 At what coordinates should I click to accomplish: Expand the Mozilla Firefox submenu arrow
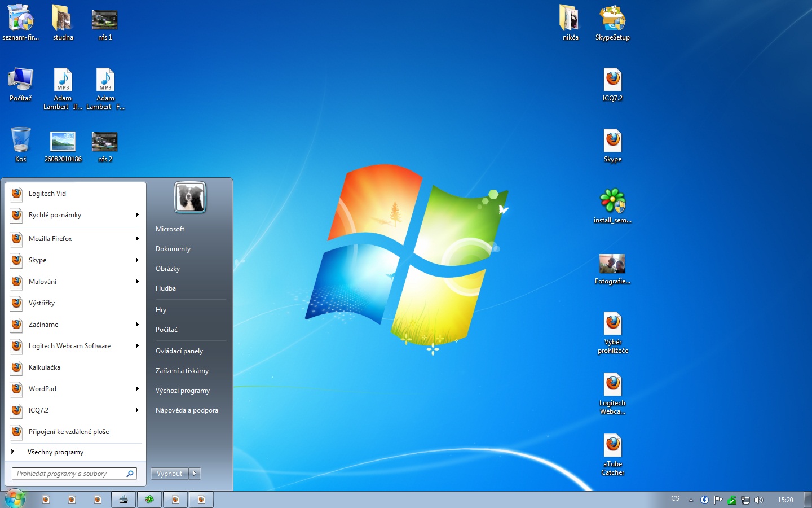click(x=137, y=239)
